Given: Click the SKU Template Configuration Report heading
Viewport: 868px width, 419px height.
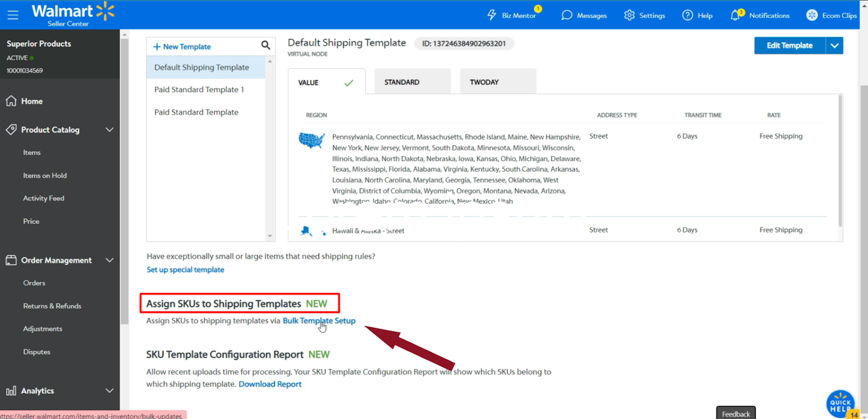Looking at the screenshot, I should click(225, 354).
